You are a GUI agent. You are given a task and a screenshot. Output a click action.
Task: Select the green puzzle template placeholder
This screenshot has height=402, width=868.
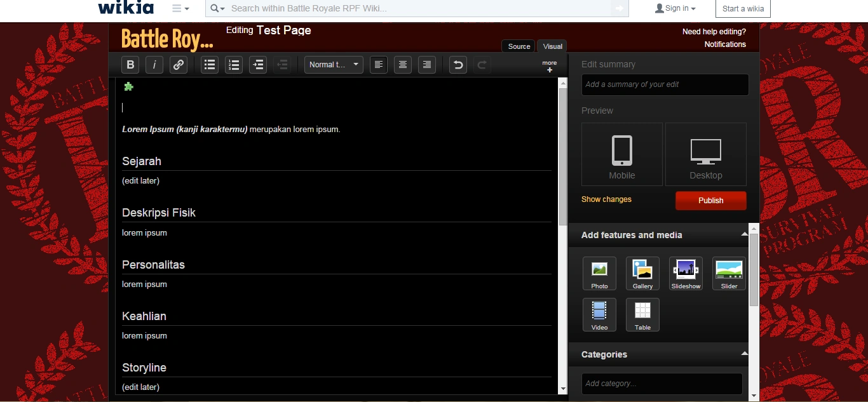(x=128, y=86)
